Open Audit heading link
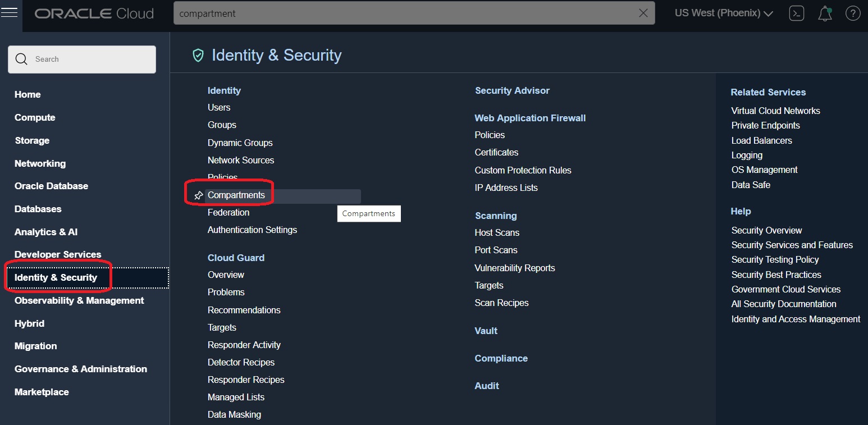Viewport: 868px width, 425px height. click(x=487, y=386)
